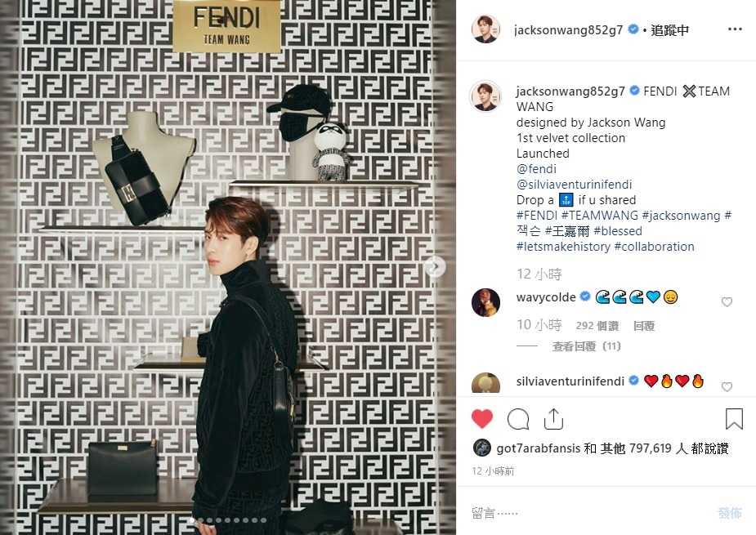The width and height of the screenshot is (756, 535).
Task: Click the 留言 comment input field
Action: tap(588, 513)
